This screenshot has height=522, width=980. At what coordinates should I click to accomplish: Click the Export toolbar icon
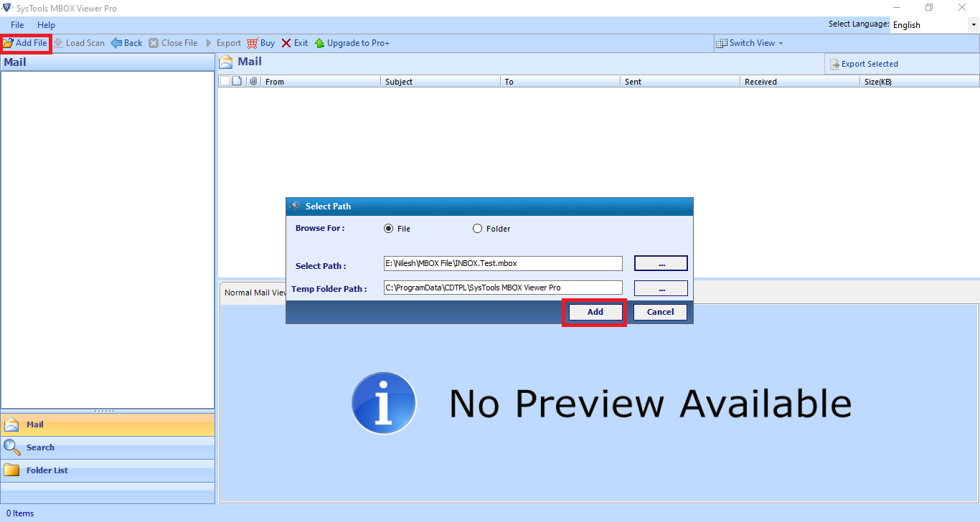209,43
